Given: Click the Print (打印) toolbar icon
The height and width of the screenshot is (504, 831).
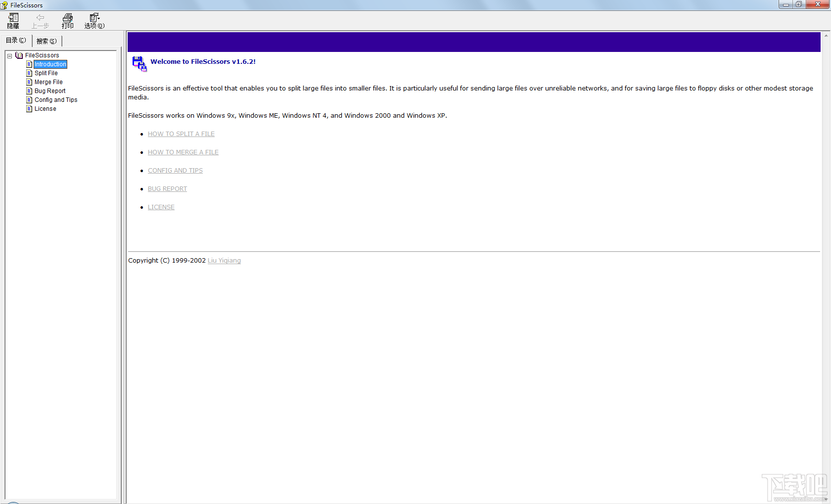Looking at the screenshot, I should pos(68,20).
